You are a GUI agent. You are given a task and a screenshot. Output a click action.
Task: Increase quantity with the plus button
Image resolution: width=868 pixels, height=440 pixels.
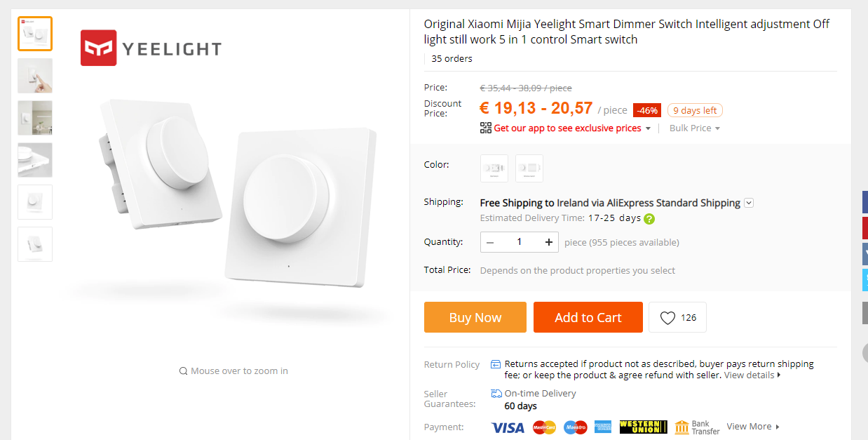(x=548, y=242)
